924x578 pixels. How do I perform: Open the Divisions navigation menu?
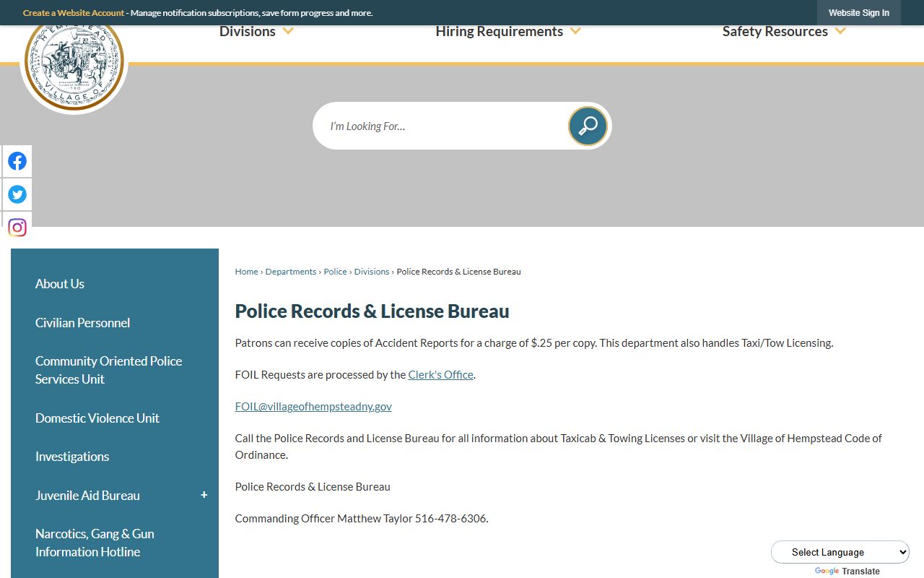coord(248,31)
